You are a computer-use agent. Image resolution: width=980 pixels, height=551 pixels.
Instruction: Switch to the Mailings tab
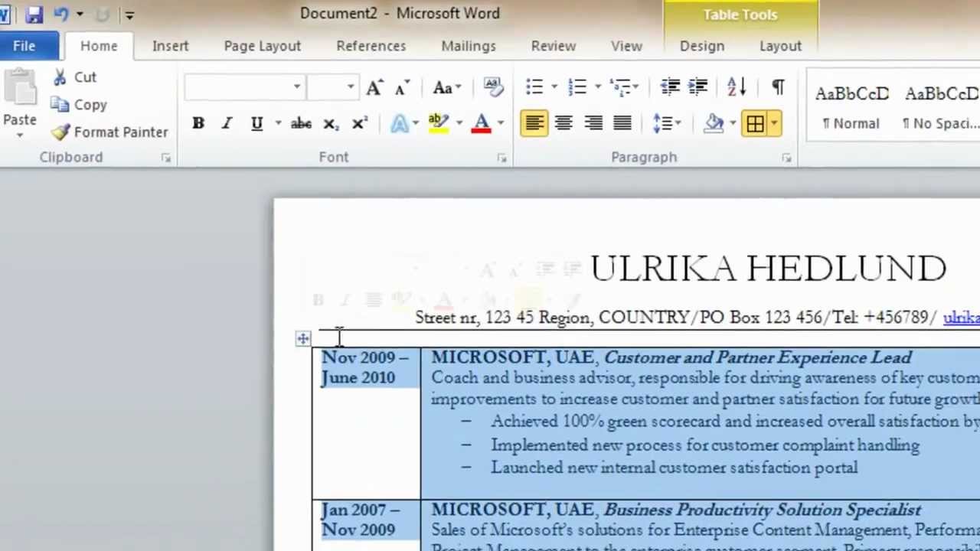click(468, 46)
